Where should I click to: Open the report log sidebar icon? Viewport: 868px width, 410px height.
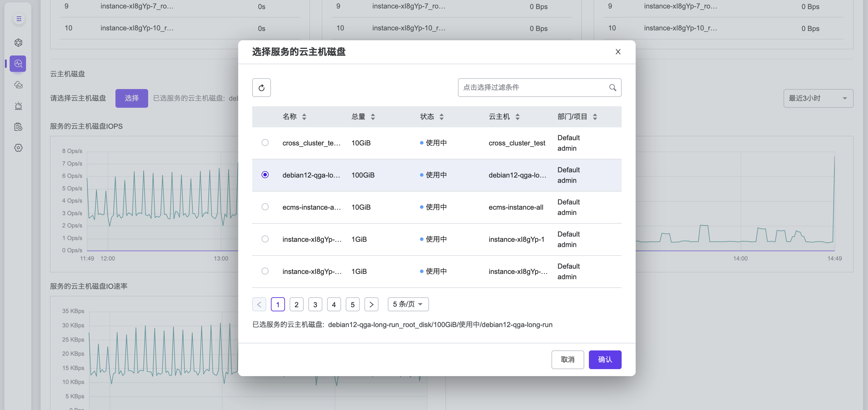click(18, 127)
